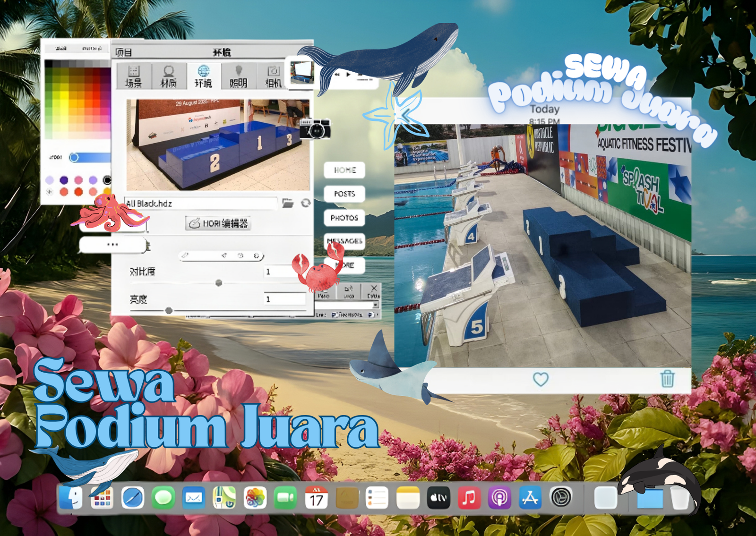Open the 照明 (Lighting) tab
Viewport: 756px width, 536px height.
pos(239,76)
